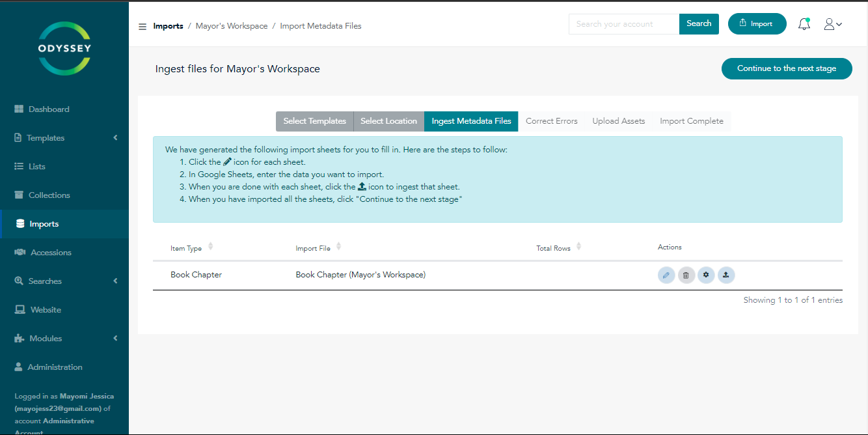Viewport: 868px width, 435px height.
Task: Toggle the hamburger sidebar menu icon
Action: click(x=142, y=27)
